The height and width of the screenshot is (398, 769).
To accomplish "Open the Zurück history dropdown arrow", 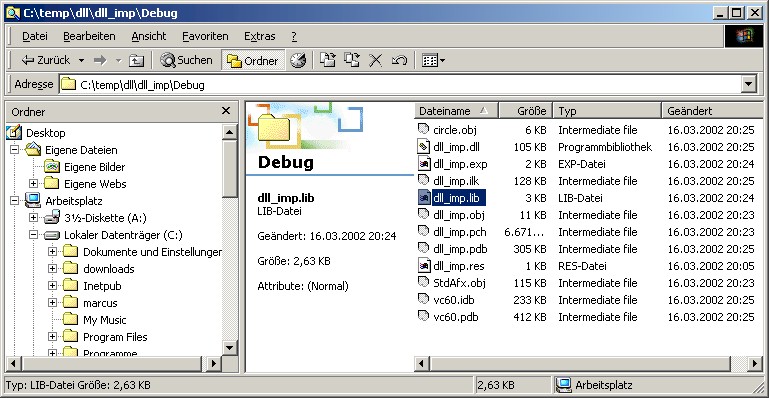I will 81,61.
